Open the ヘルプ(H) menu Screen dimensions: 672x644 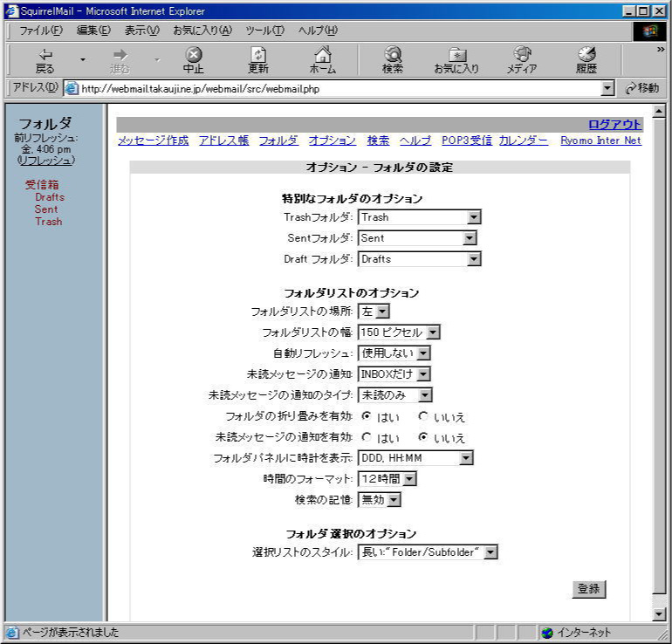[318, 31]
